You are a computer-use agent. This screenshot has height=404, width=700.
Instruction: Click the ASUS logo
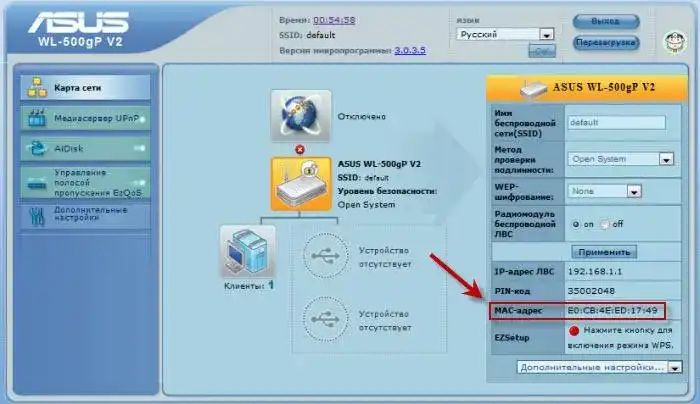79,22
